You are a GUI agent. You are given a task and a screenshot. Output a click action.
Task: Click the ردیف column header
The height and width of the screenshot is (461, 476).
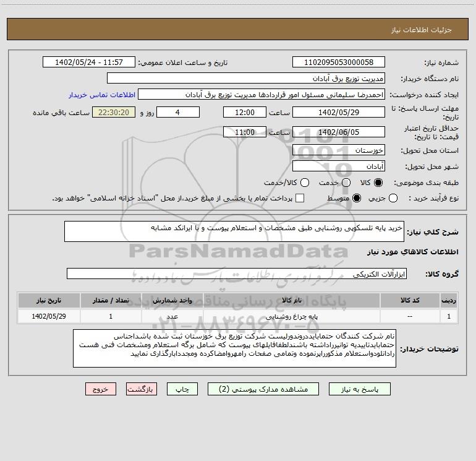click(449, 300)
